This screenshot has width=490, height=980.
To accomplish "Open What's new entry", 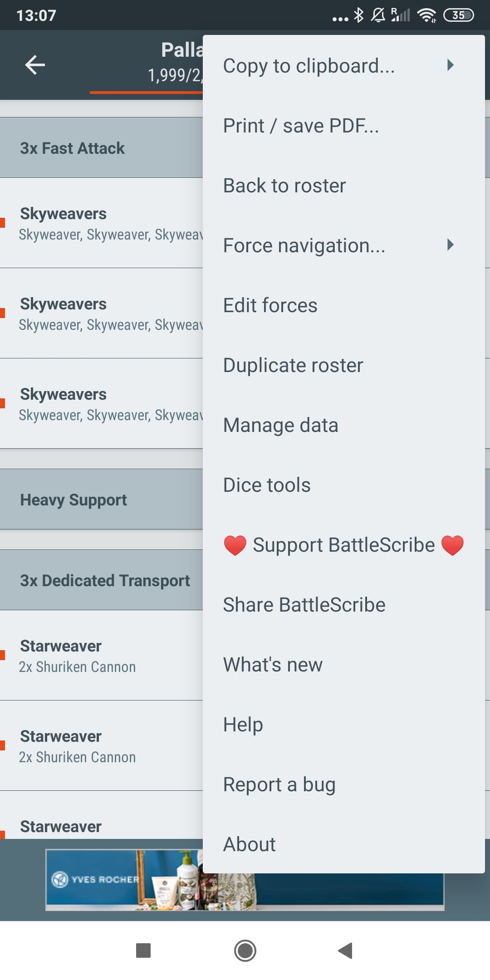I will tap(273, 665).
